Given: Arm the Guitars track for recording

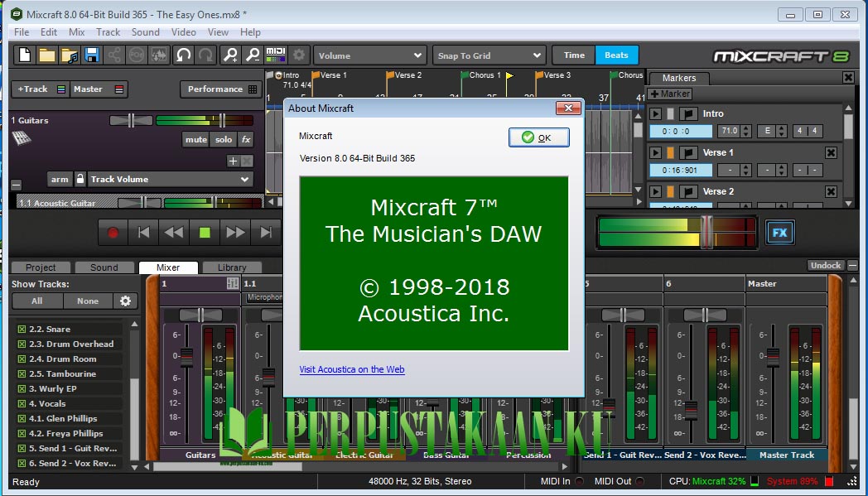Looking at the screenshot, I should (60, 179).
